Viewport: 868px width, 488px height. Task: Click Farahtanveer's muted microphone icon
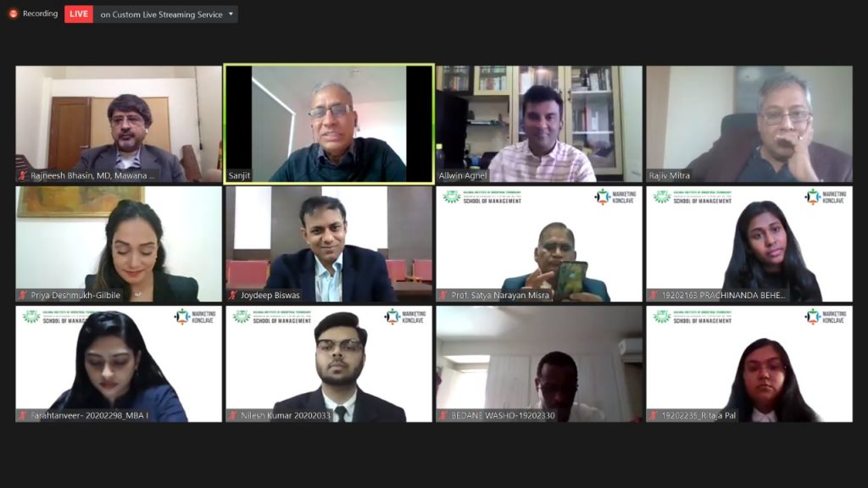[x=23, y=415]
